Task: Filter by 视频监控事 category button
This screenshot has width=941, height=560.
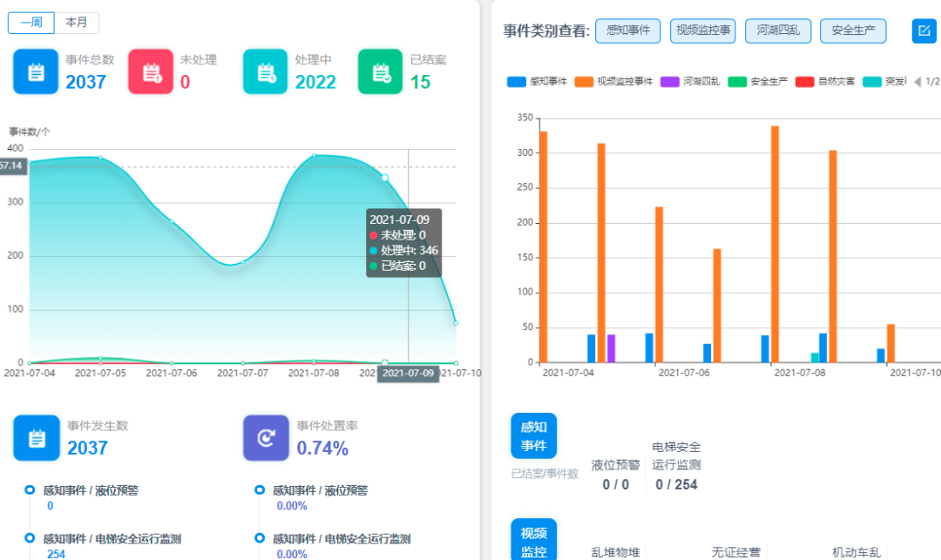Action: pos(703,30)
